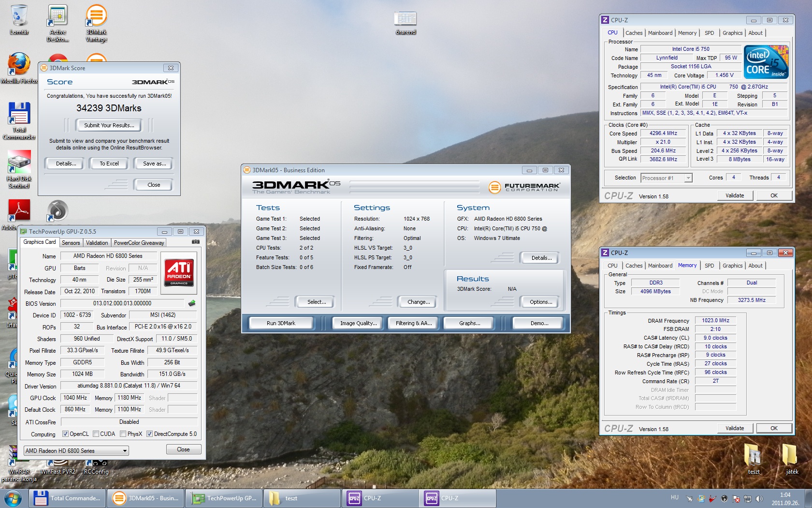812x508 pixels.
Task: Click Submit Your Results in 3DMark Score
Action: point(109,125)
